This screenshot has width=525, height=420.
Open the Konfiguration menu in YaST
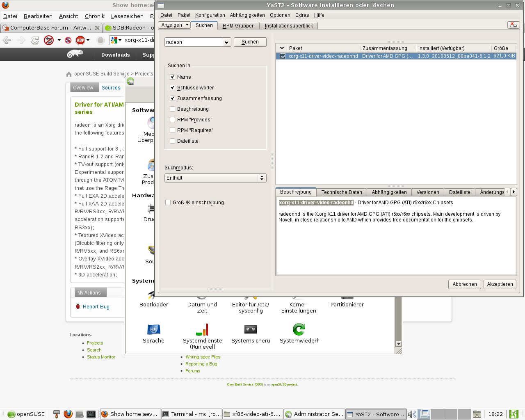pyautogui.click(x=210, y=15)
